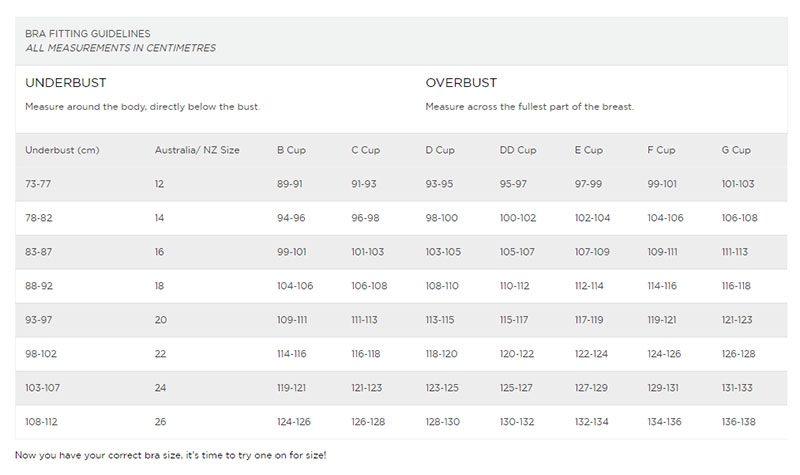Click the 'Measure around the body' instruction text
Image resolution: width=800 pixels, height=475 pixels.
pyautogui.click(x=141, y=106)
